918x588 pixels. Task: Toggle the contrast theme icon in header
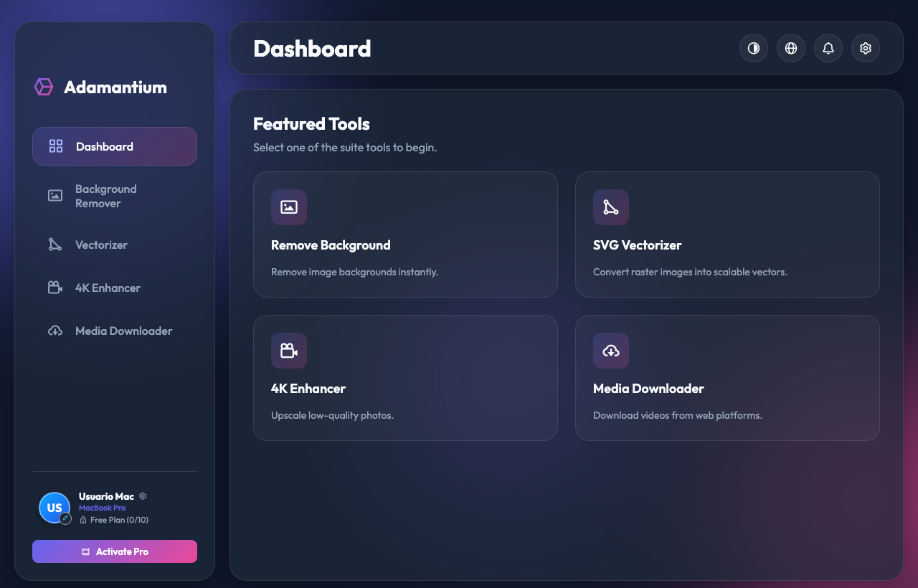754,48
